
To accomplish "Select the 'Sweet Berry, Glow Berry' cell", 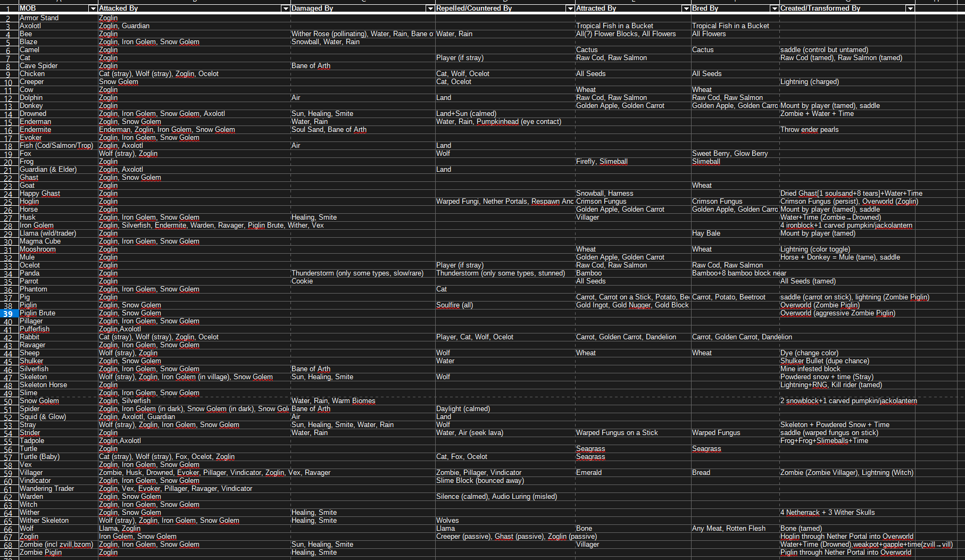I will 735,154.
